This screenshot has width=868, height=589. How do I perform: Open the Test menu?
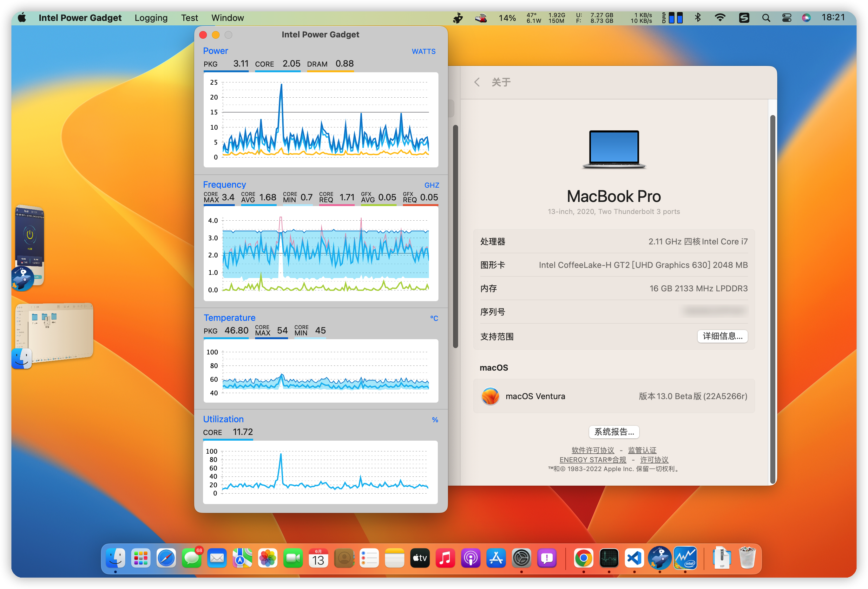pos(189,17)
